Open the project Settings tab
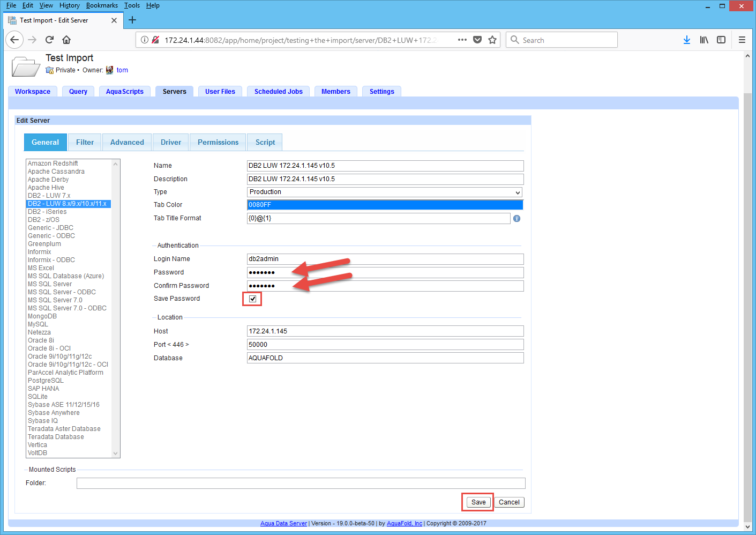 point(382,92)
